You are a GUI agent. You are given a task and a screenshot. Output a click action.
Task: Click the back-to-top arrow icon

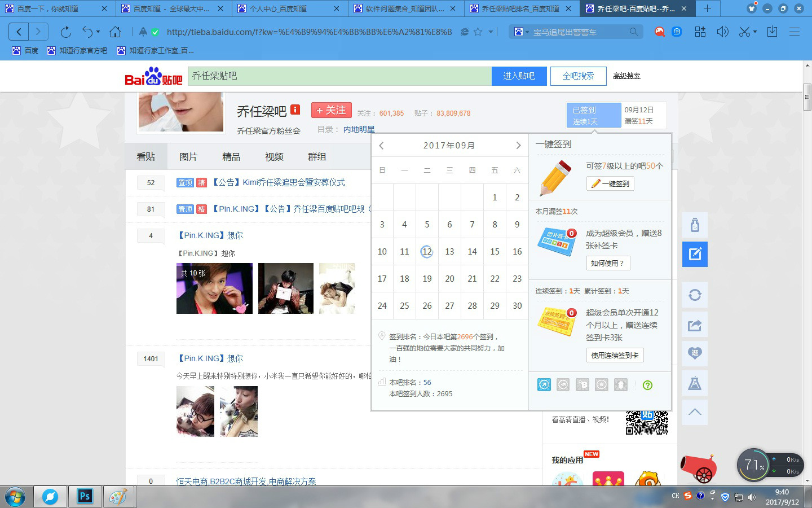[695, 412]
